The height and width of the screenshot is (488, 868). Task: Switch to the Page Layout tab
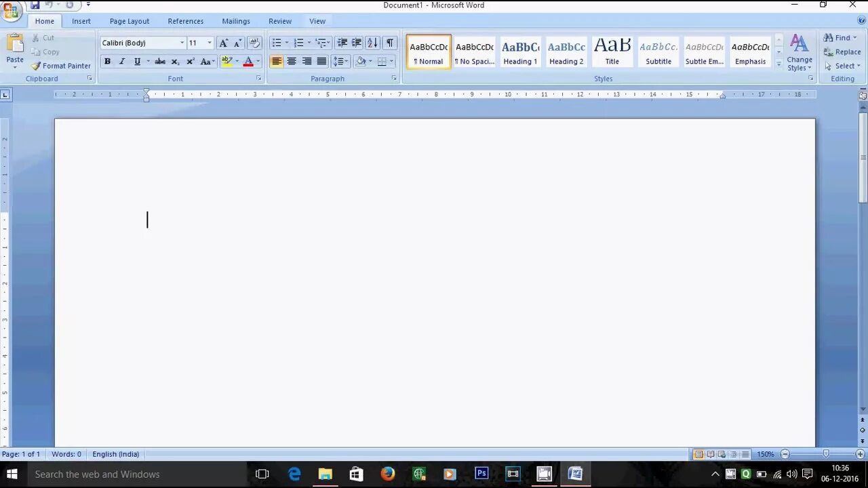pos(130,21)
